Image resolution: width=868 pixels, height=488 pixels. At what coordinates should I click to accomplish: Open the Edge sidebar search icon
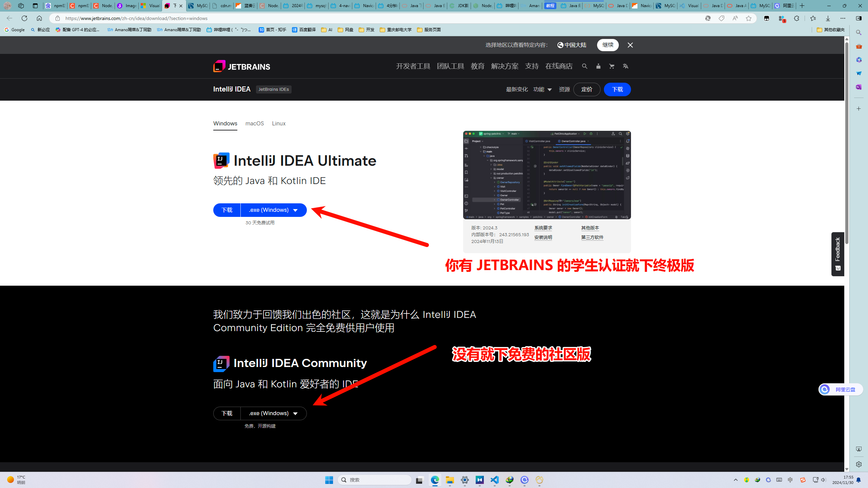tap(859, 33)
